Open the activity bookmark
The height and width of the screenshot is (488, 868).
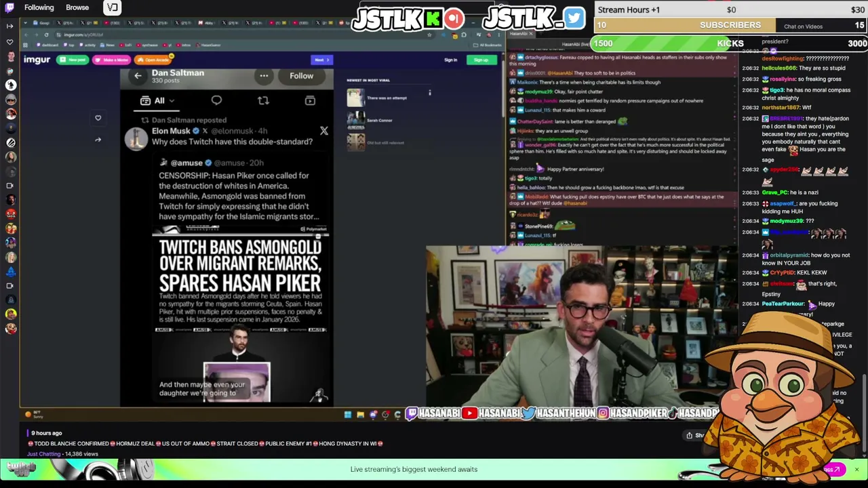(x=88, y=45)
